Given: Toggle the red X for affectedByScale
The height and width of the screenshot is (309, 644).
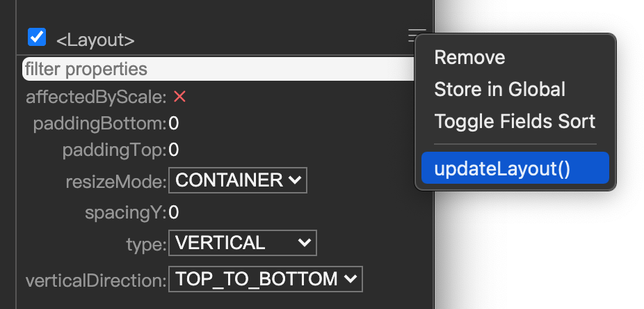Looking at the screenshot, I should (x=180, y=97).
